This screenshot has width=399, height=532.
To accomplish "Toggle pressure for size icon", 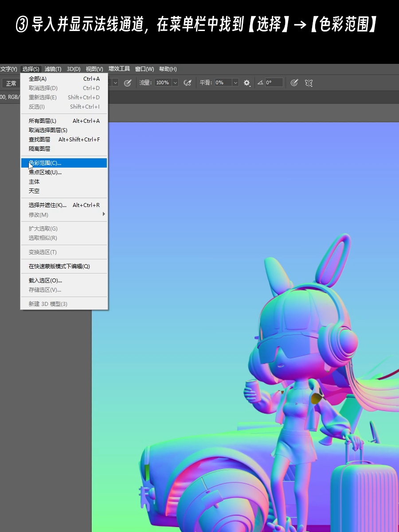I will click(294, 83).
